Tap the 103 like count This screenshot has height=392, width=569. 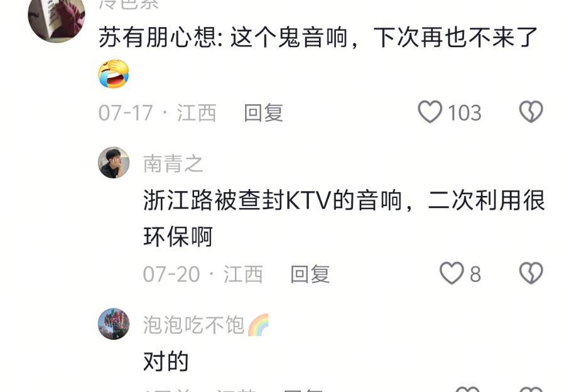pyautogui.click(x=465, y=112)
